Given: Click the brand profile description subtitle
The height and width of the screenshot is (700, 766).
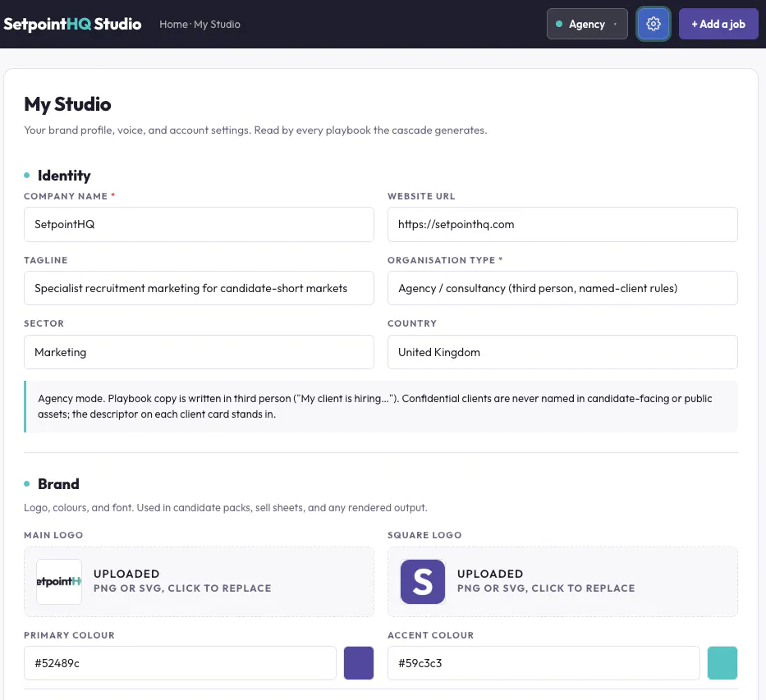Looking at the screenshot, I should 255,130.
